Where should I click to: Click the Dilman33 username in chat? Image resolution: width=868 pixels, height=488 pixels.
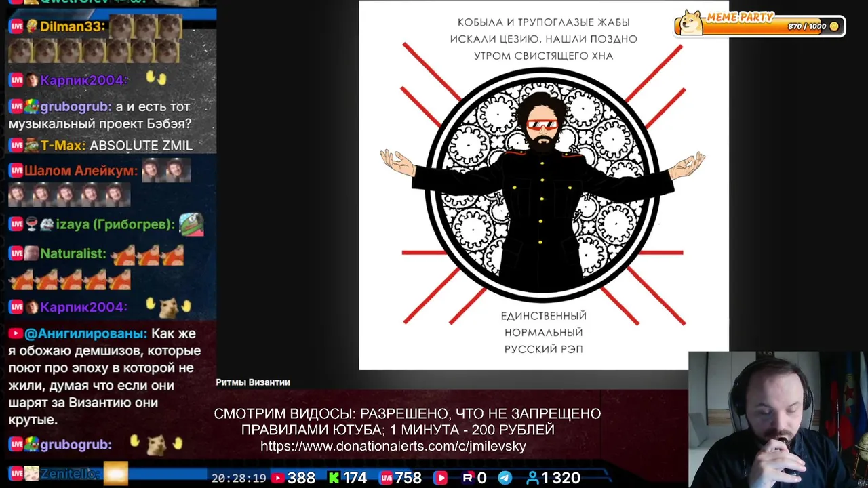73,26
